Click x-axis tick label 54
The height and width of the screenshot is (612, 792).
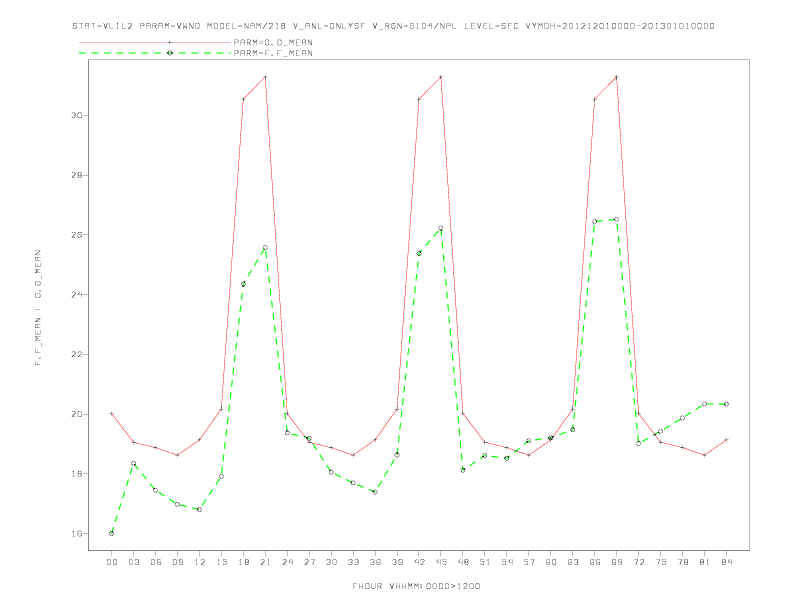tap(507, 562)
